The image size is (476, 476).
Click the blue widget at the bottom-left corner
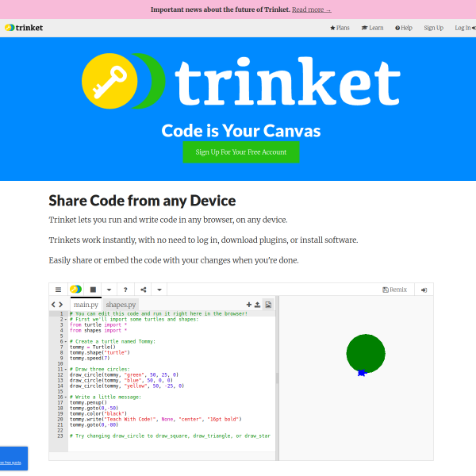point(13,459)
